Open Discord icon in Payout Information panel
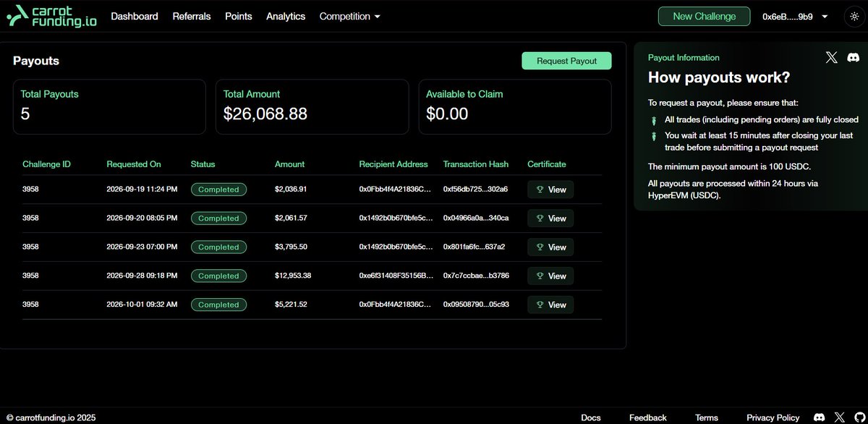This screenshot has width=868, height=424. point(852,57)
